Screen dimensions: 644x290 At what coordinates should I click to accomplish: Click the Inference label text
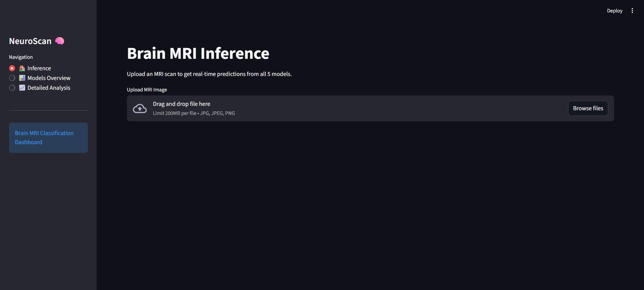click(39, 68)
